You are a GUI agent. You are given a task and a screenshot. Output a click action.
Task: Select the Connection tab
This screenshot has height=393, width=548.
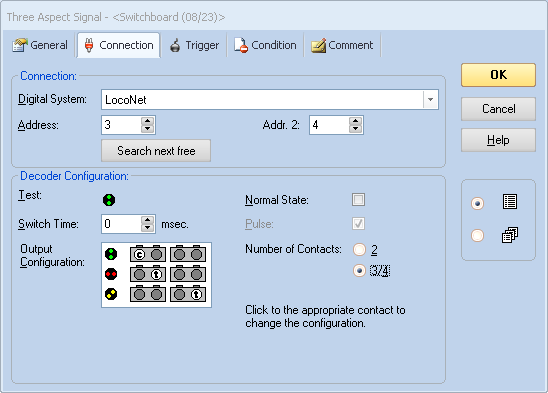[x=119, y=45]
